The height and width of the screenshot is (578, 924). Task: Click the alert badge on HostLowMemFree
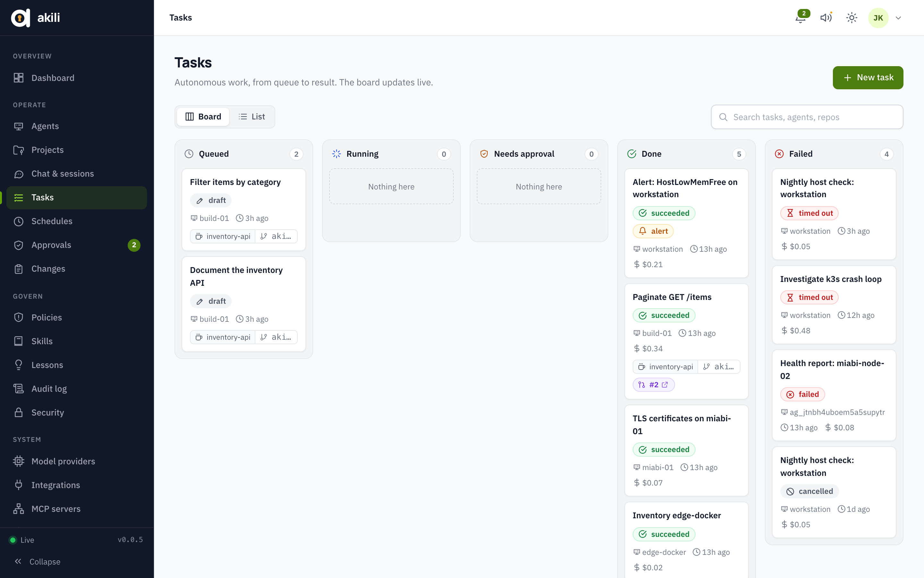[x=653, y=231]
